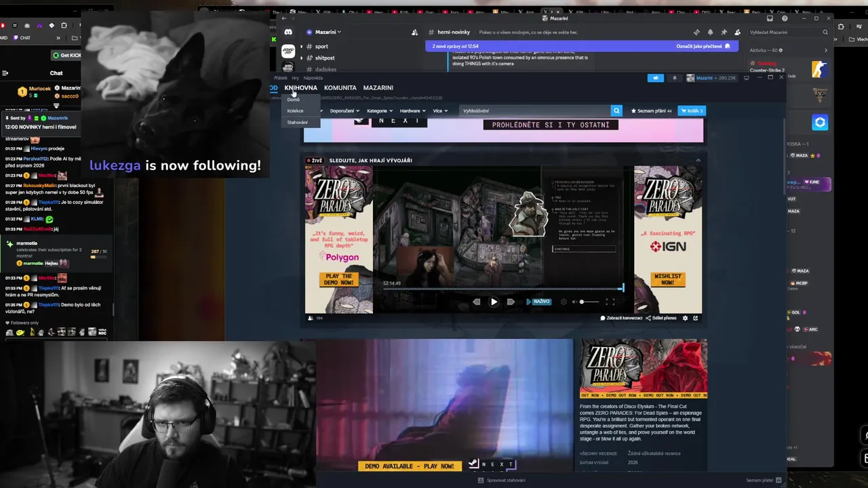Open Seznam přání wishlist
Viewport: 868px width, 488px height.
click(651, 110)
